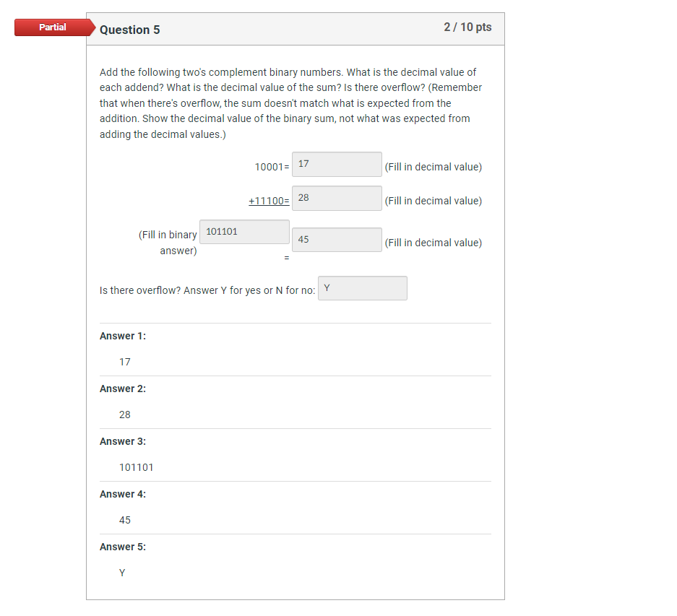Select the Answer 1 value 17
677x616 pixels.
pos(124,361)
